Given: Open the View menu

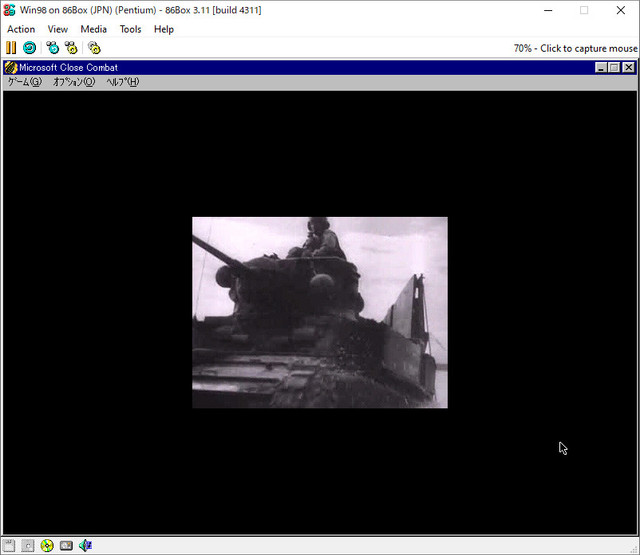Looking at the screenshot, I should click(x=58, y=29).
